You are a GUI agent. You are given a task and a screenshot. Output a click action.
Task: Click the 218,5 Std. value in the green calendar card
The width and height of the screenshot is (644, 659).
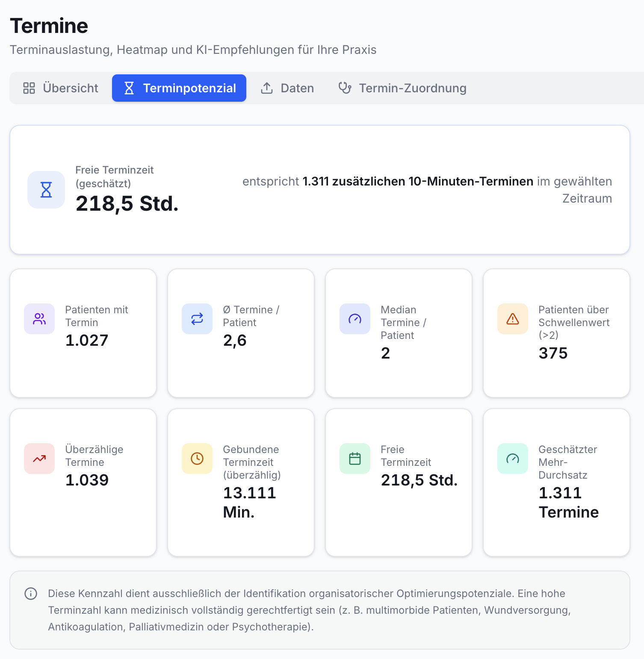pyautogui.click(x=419, y=480)
